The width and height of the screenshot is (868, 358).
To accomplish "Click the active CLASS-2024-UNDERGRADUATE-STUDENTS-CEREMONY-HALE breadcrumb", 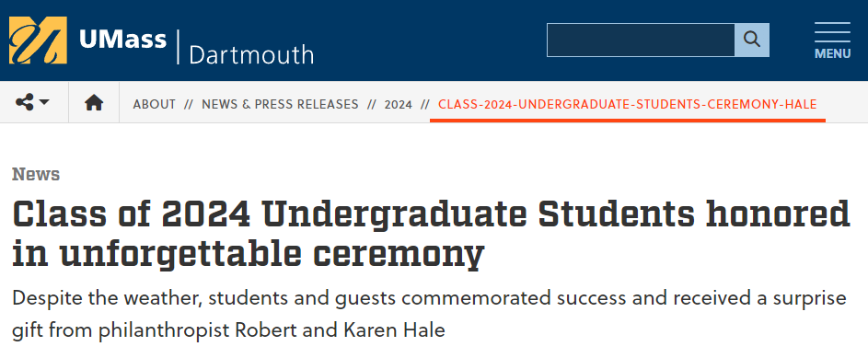I will (627, 104).
